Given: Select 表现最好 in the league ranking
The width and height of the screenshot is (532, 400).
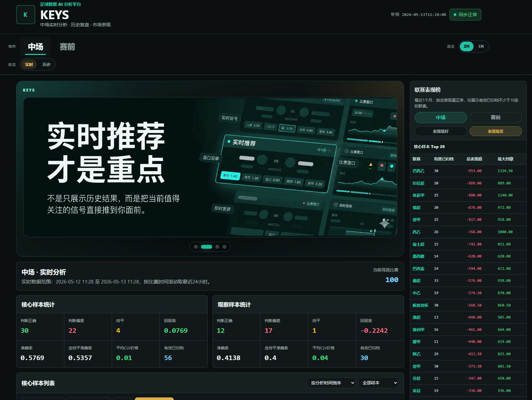Looking at the screenshot, I should (441, 131).
